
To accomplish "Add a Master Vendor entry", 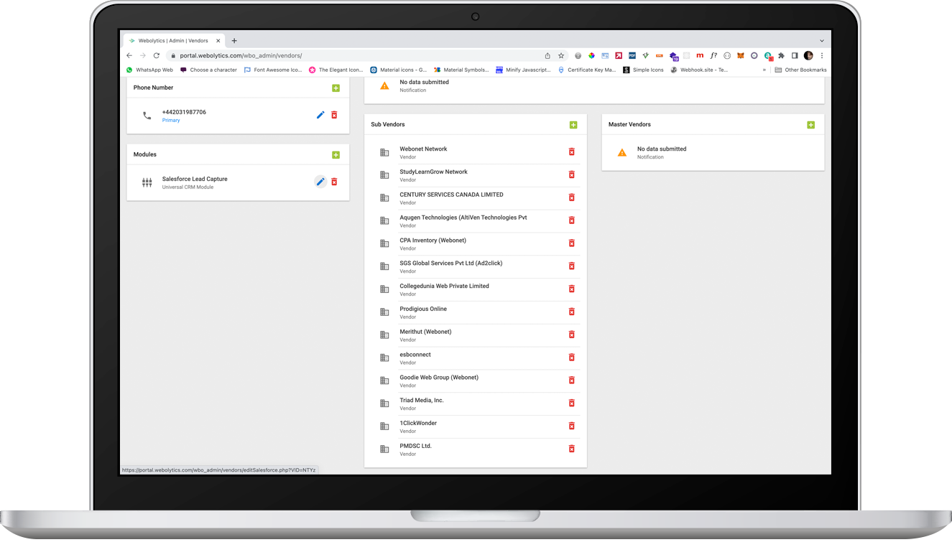I will (x=810, y=124).
